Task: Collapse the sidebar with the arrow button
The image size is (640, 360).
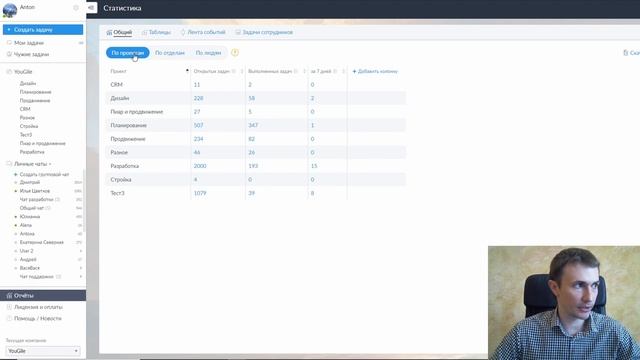Action: click(91, 7)
